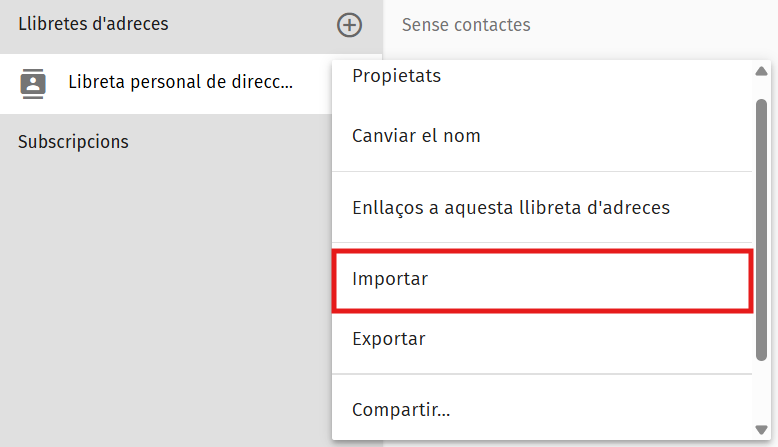Click the context menu scrollbar thumb
The height and width of the screenshot is (447, 778).
tap(761, 230)
